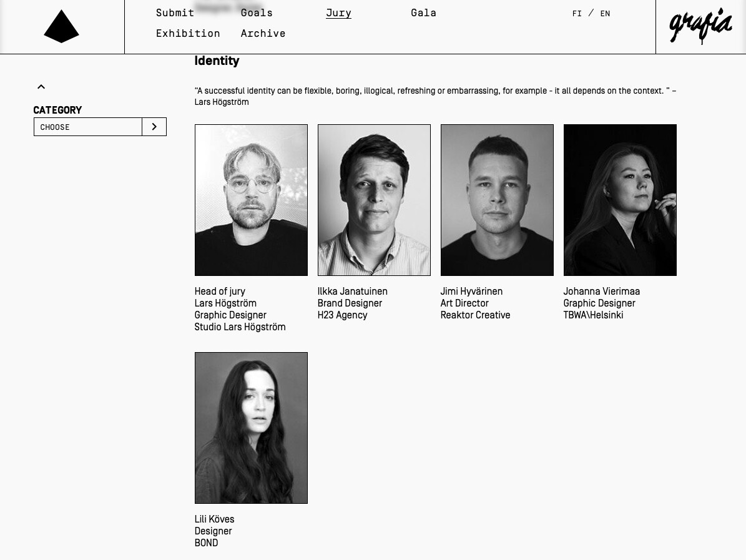
Task: Click Lars Högström's portrait photo
Action: click(251, 200)
